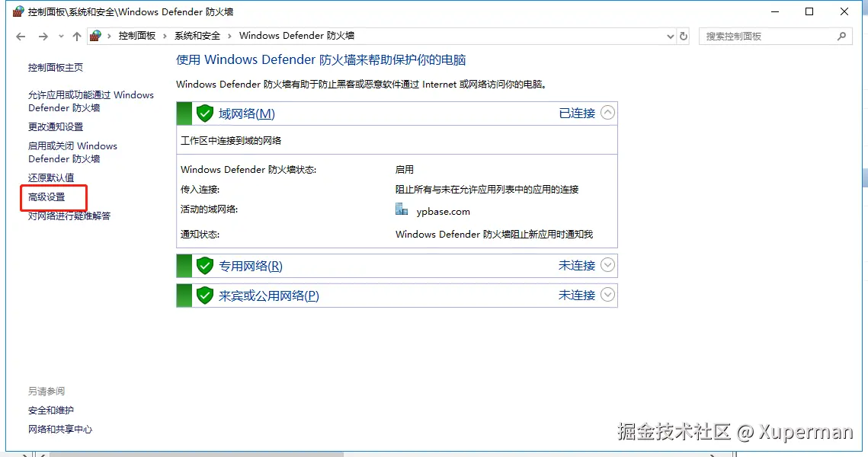Click the green shield icon beside 域网络
Image resolution: width=868 pixels, height=457 pixels.
click(205, 113)
